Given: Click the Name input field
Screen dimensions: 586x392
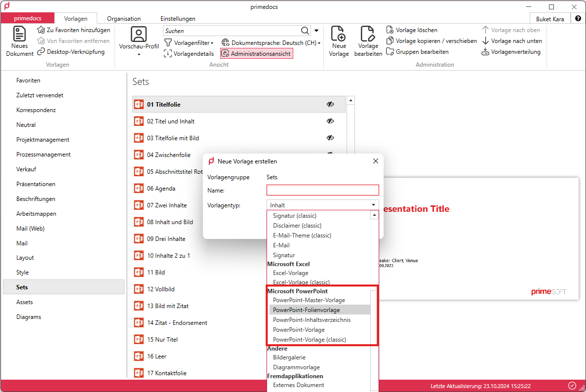Looking at the screenshot, I should tap(322, 190).
